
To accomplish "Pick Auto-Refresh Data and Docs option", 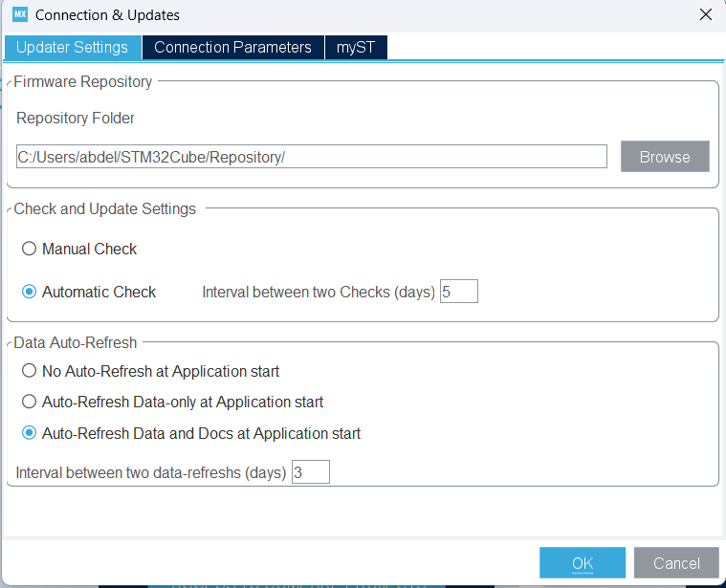I will [30, 433].
